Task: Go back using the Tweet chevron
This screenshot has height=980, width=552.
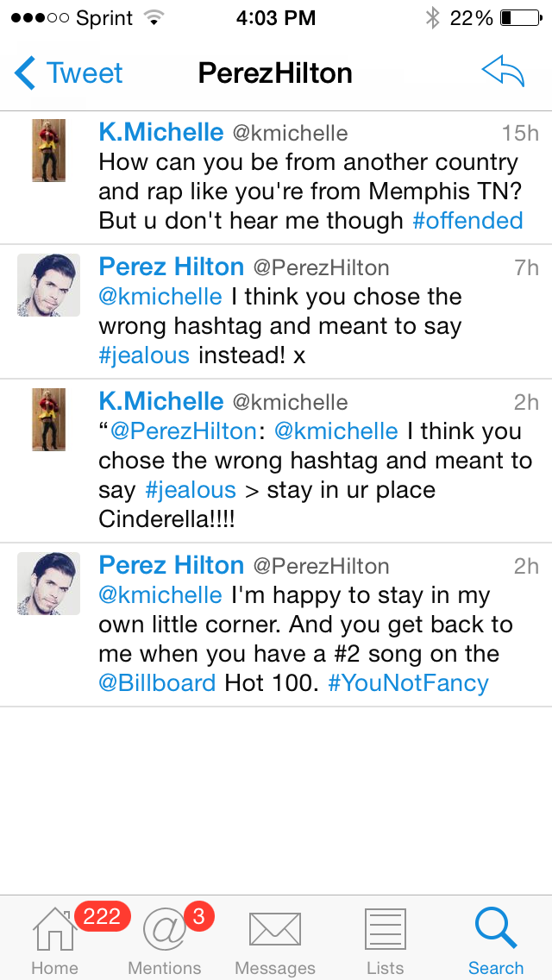Action: [x=69, y=73]
